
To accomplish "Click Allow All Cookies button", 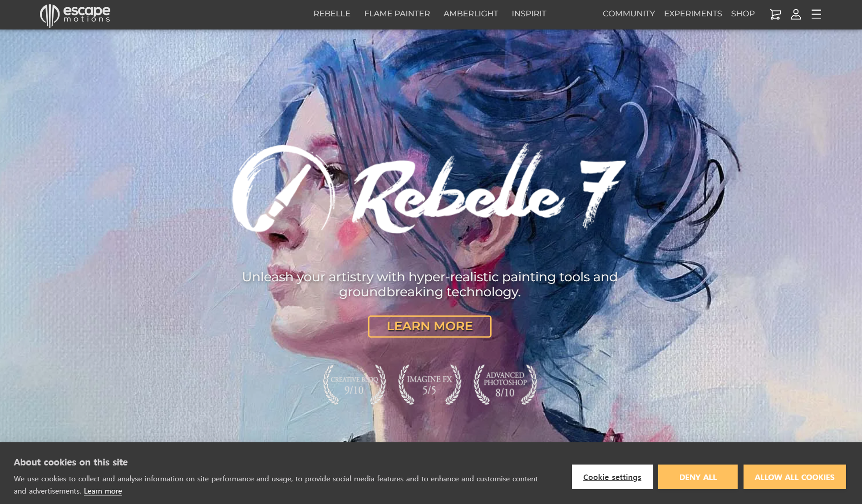I will pyautogui.click(x=794, y=477).
